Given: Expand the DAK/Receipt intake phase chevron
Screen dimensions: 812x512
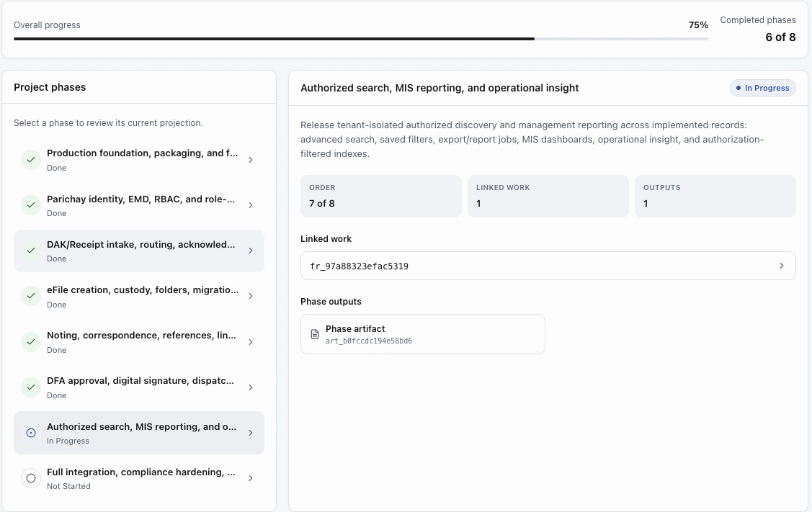Looking at the screenshot, I should point(251,251).
